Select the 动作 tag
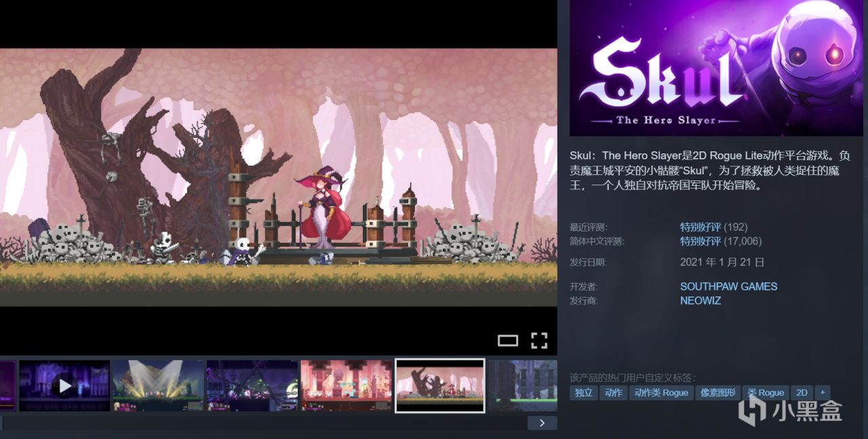This screenshot has height=439, width=868. pos(614,392)
